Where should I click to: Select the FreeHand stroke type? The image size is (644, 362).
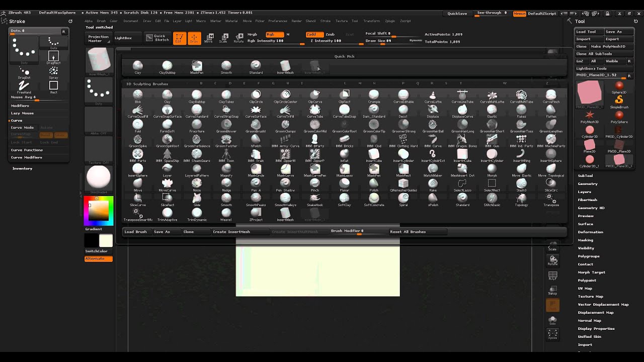[x=24, y=86]
